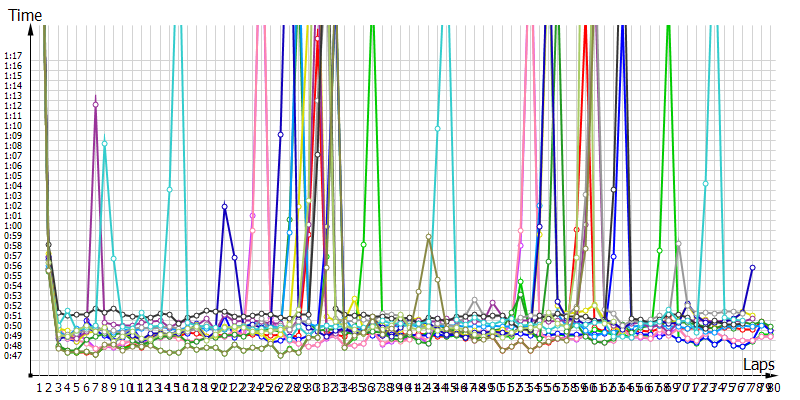The width and height of the screenshot is (800, 400).
Task: Click the Laps axis title
Action: pos(757,365)
